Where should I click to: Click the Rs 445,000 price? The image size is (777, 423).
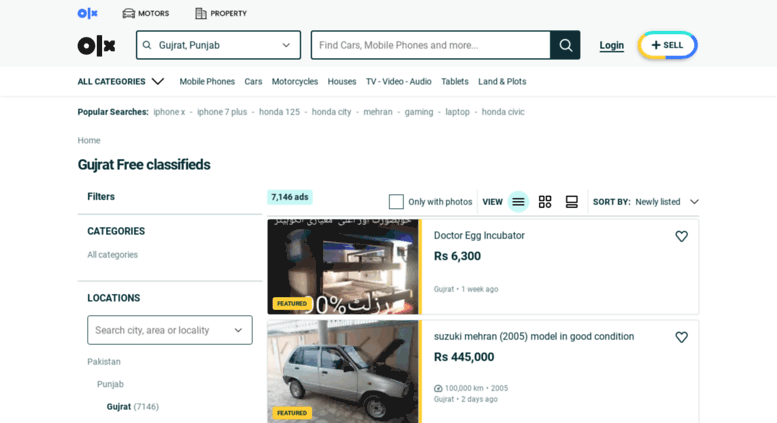point(464,357)
